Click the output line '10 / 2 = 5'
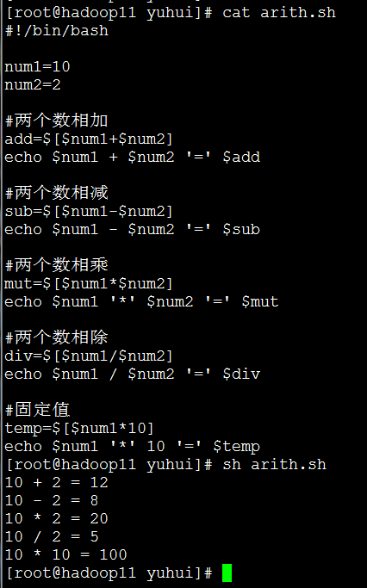The image size is (367, 588). [x=52, y=536]
